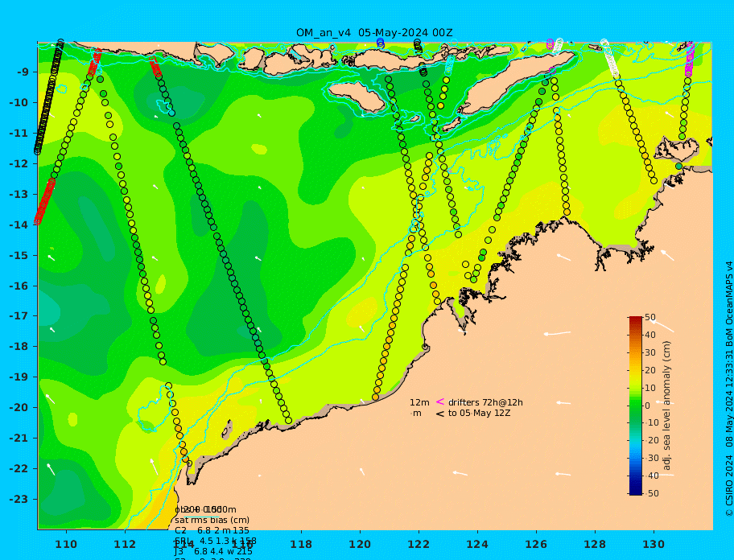The height and width of the screenshot is (560, 734).
Task: Click the color bar -40 label
Action: point(652,476)
